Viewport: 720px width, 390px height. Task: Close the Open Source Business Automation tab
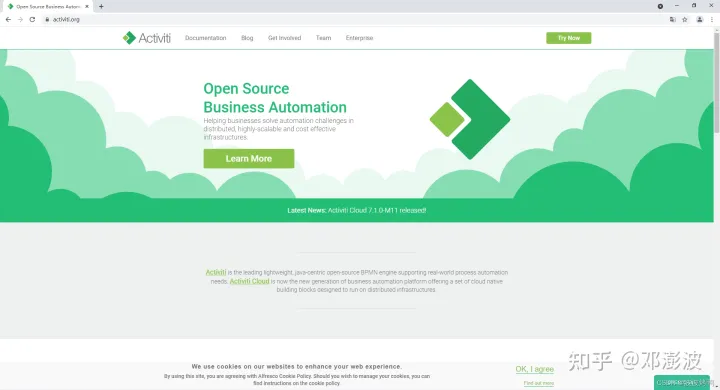pos(87,6)
